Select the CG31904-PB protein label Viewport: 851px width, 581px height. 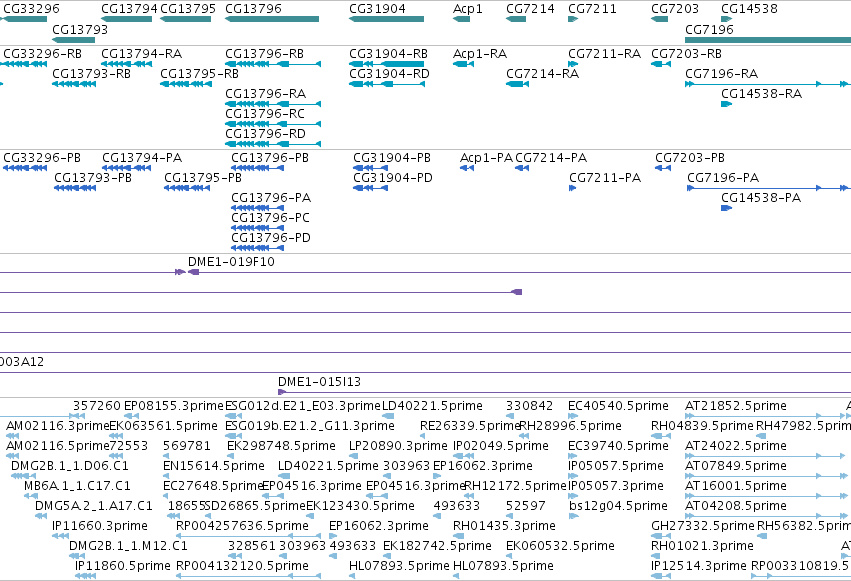(x=392, y=158)
